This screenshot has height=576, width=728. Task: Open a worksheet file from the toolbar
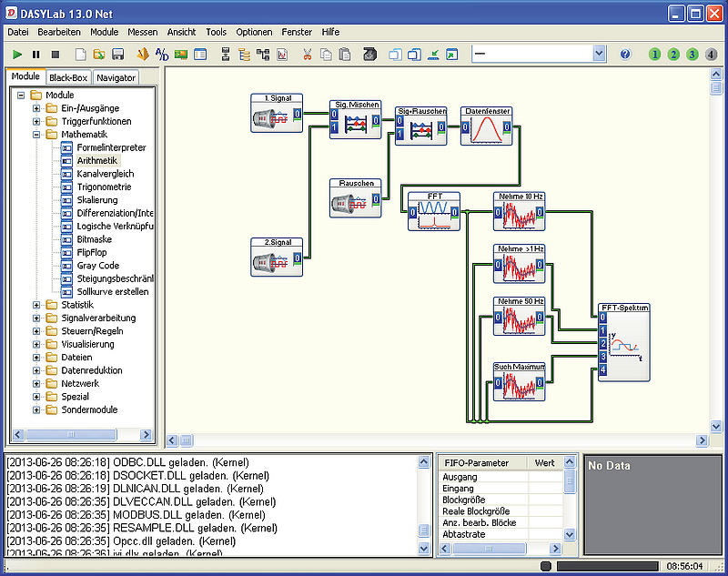pyautogui.click(x=99, y=55)
